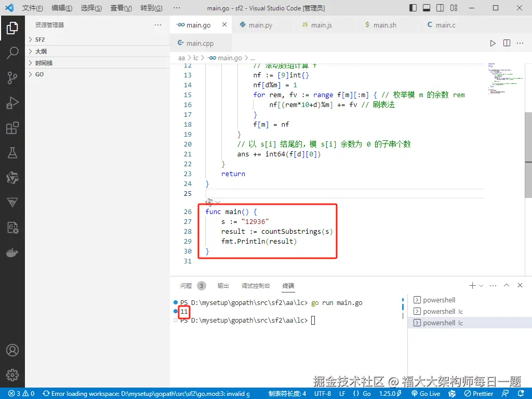Change 制表符长度 indentation setting
This screenshot has width=532, height=399.
click(x=287, y=394)
